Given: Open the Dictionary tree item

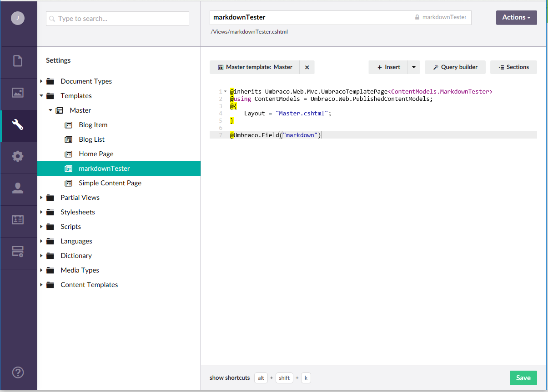Looking at the screenshot, I should [x=76, y=256].
